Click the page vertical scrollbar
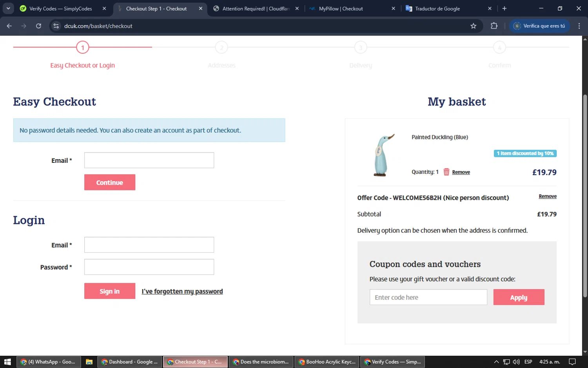The width and height of the screenshot is (588, 368). (585, 195)
